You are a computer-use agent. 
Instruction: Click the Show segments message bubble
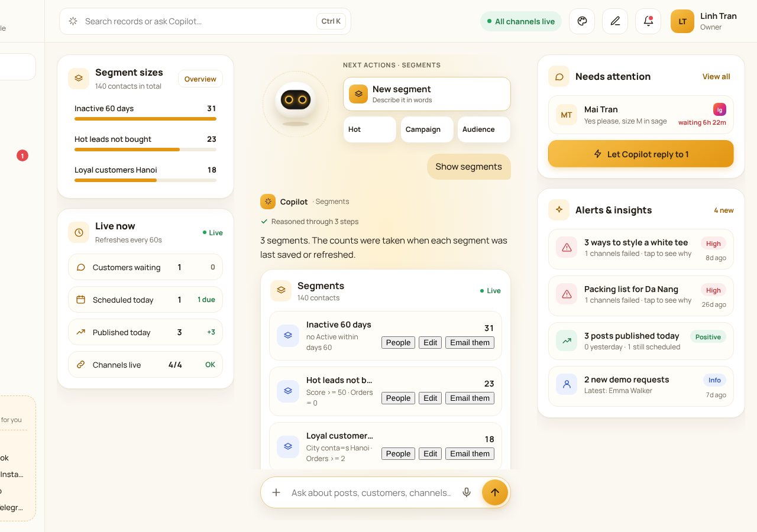(x=469, y=167)
